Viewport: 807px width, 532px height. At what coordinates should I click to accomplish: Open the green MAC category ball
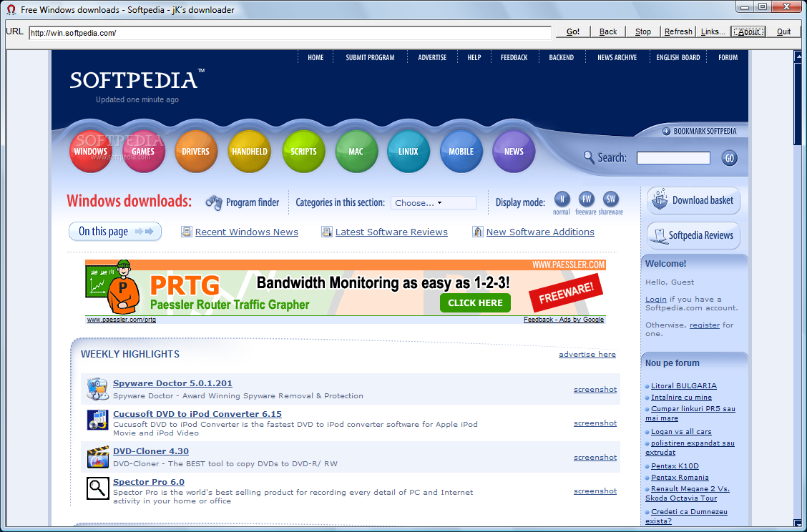point(356,152)
